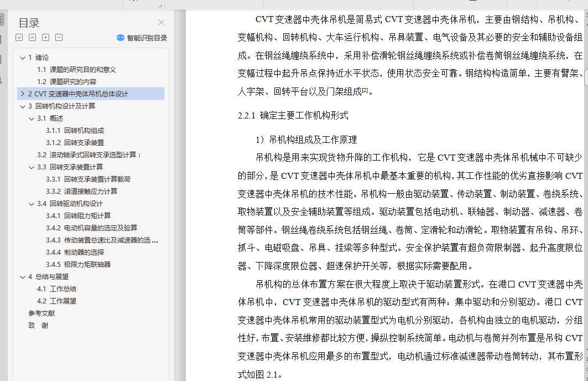Navigate to 3 回转机构设计及计算
The image size is (588, 381).
tap(61, 106)
